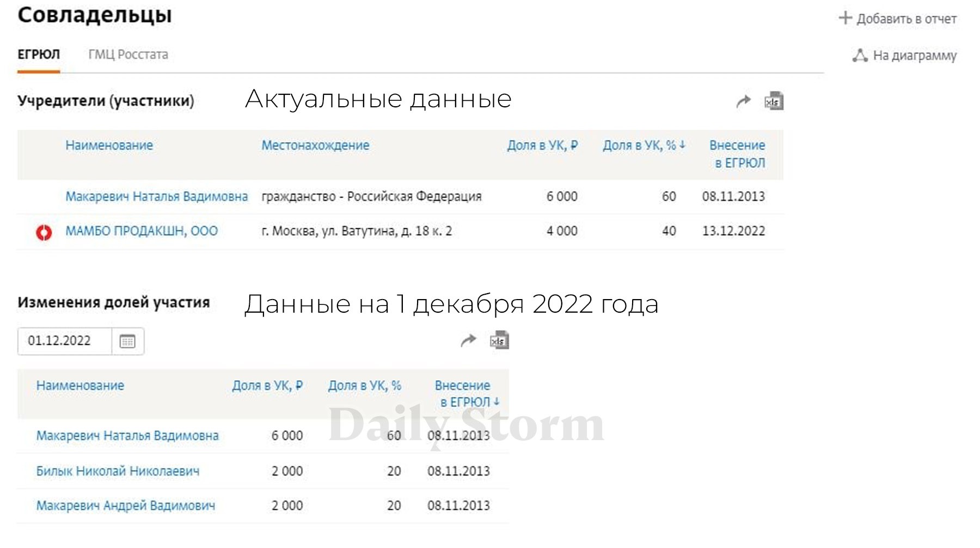Click the Изменения долей участия heading

(x=113, y=302)
